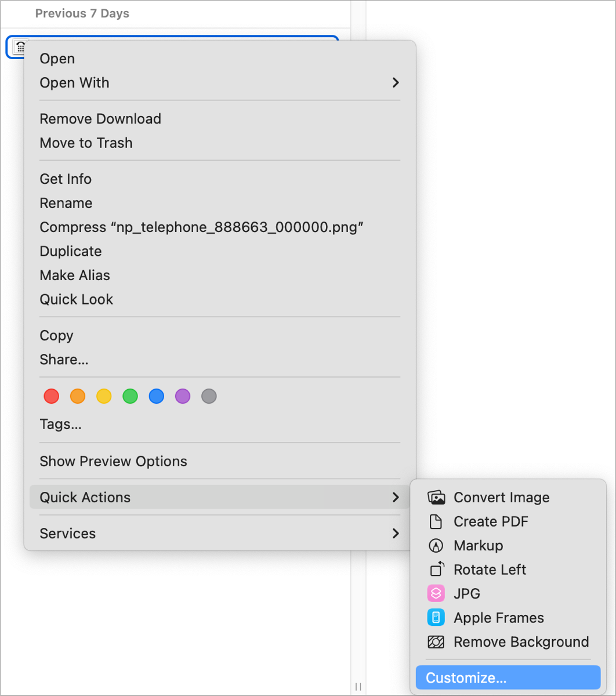Image resolution: width=616 pixels, height=696 pixels.
Task: Click the Create PDF document icon
Action: tap(436, 521)
